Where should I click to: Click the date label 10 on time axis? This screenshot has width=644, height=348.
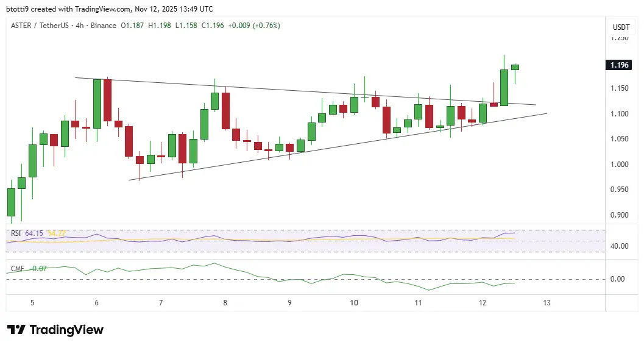[x=353, y=303]
